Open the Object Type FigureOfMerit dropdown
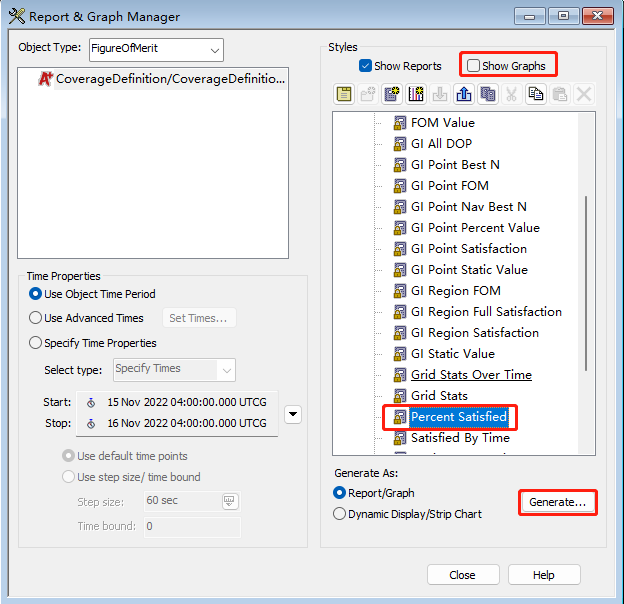Viewport: 624px width, 604px height. [215, 49]
